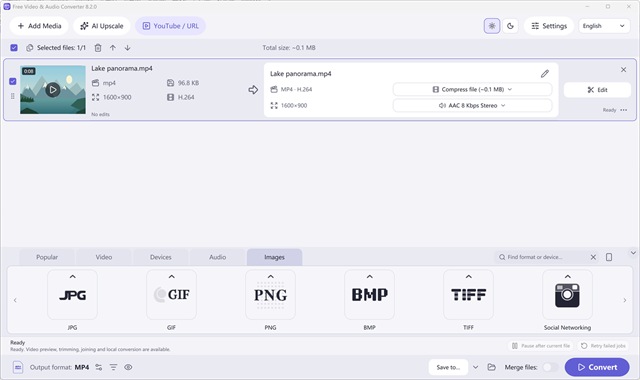Click the source file name Lake panorama.mp4
Image resolution: width=640 pixels, height=380 pixels.
[122, 68]
